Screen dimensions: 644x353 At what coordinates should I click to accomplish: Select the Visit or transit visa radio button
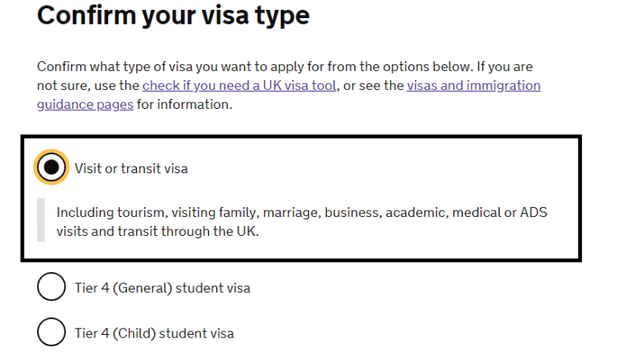(51, 168)
